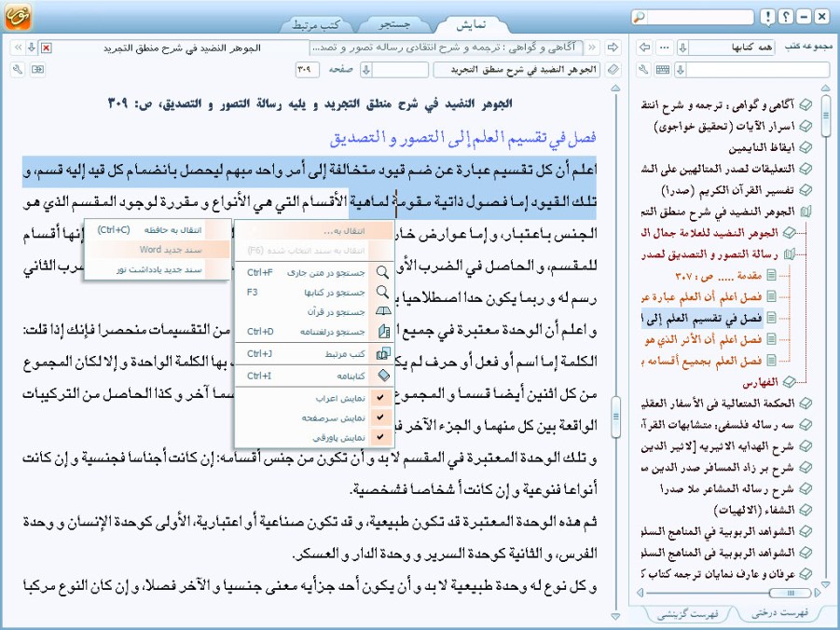The height and width of the screenshot is (630, 840).
Task: Switch to the نمایش tab
Action: pos(471,24)
